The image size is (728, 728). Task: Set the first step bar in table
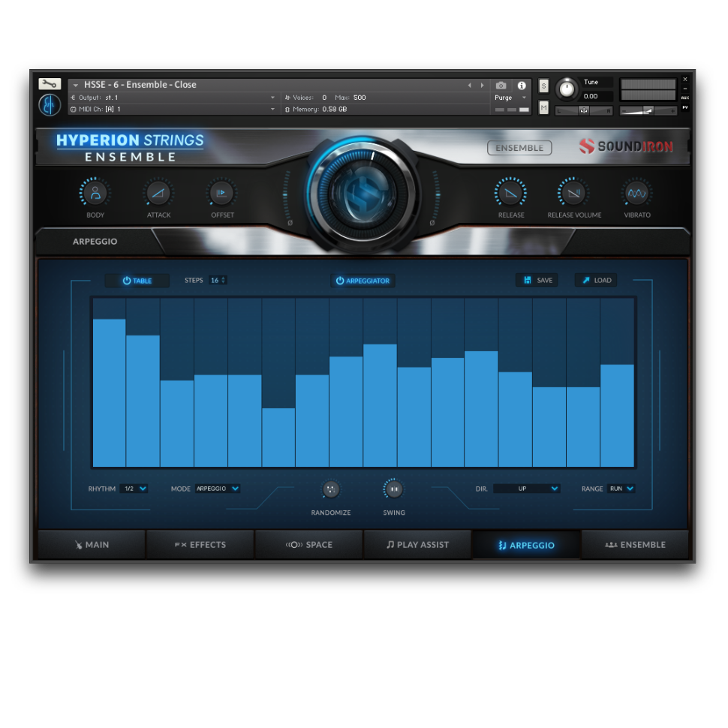point(109,393)
